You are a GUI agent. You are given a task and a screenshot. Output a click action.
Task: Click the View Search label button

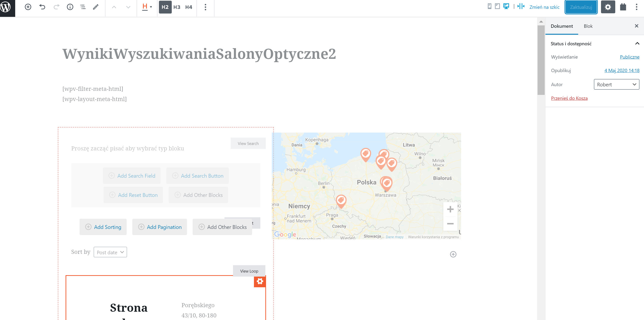pos(248,144)
